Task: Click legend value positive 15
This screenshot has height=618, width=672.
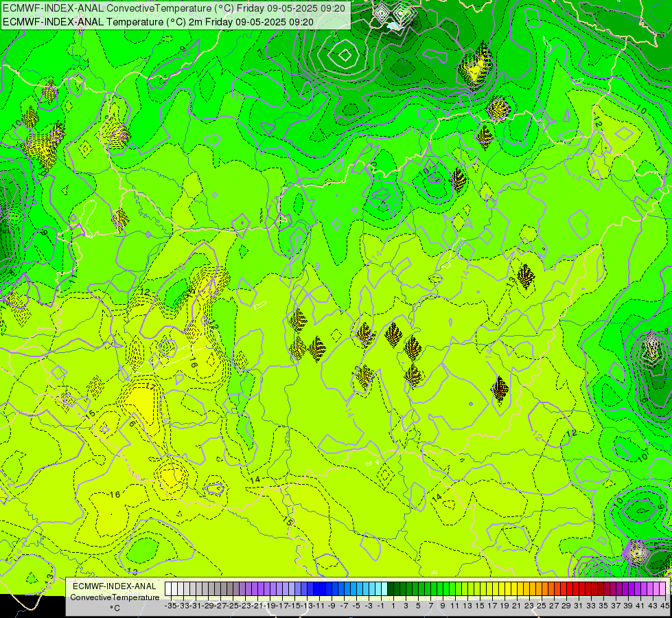Action: pyautogui.click(x=480, y=606)
